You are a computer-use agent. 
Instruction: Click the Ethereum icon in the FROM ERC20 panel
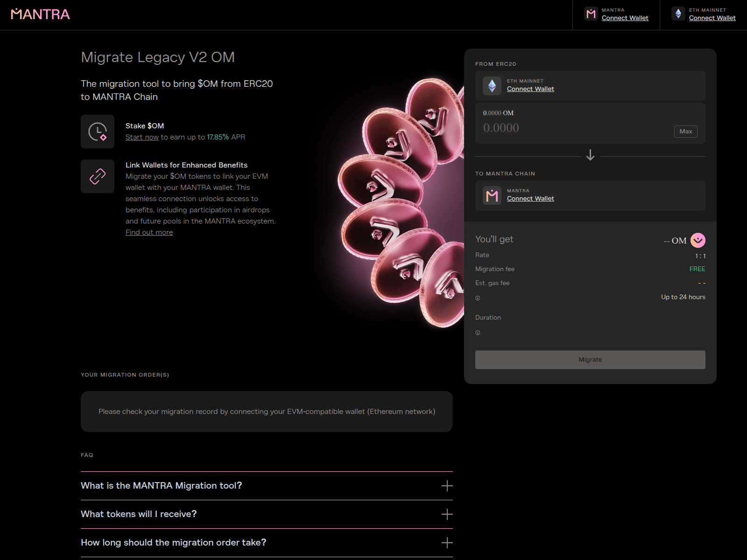[491, 85]
